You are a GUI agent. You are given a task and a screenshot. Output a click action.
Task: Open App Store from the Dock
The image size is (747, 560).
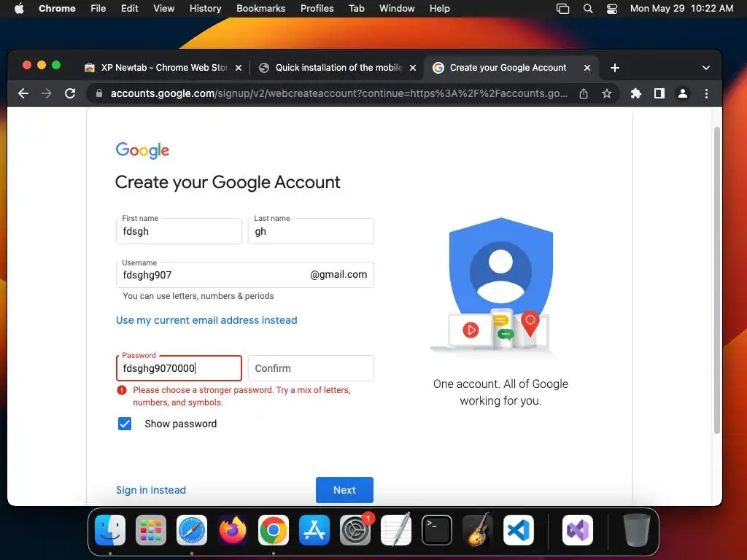tap(314, 530)
